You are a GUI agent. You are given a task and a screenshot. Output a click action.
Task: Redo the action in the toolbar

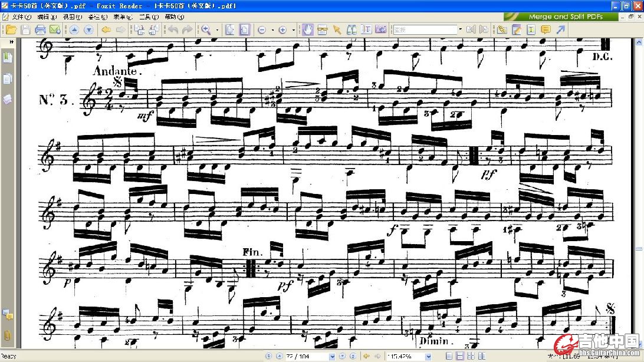pyautogui.click(x=187, y=29)
